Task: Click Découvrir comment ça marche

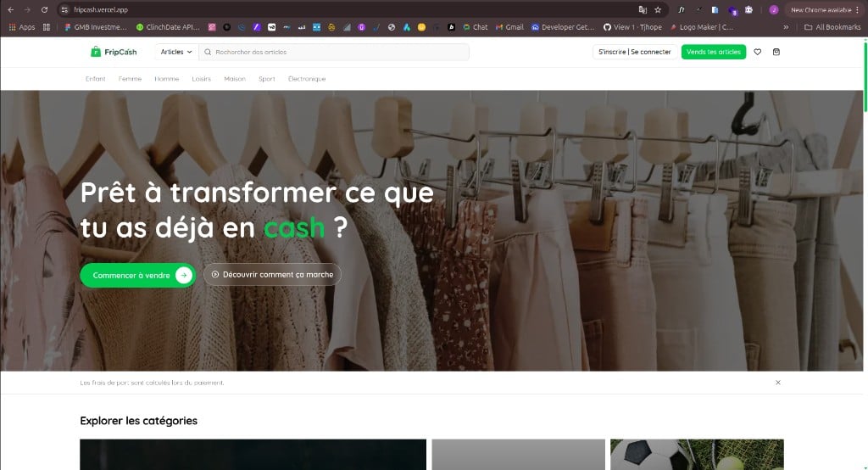Action: (x=272, y=274)
